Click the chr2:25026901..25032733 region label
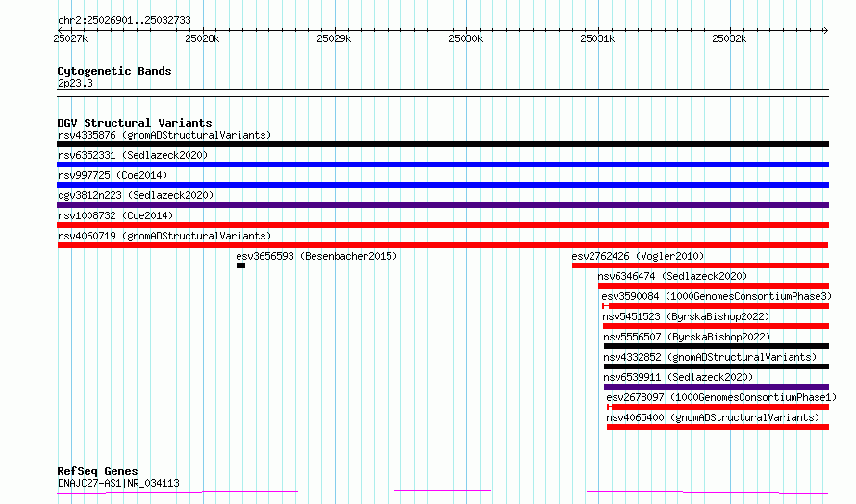Screen dimensions: 856x504 click(x=124, y=20)
